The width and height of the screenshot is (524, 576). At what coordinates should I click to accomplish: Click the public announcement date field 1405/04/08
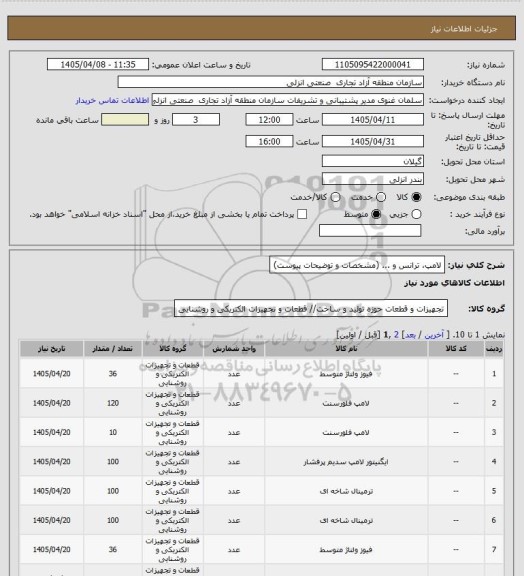(98, 64)
